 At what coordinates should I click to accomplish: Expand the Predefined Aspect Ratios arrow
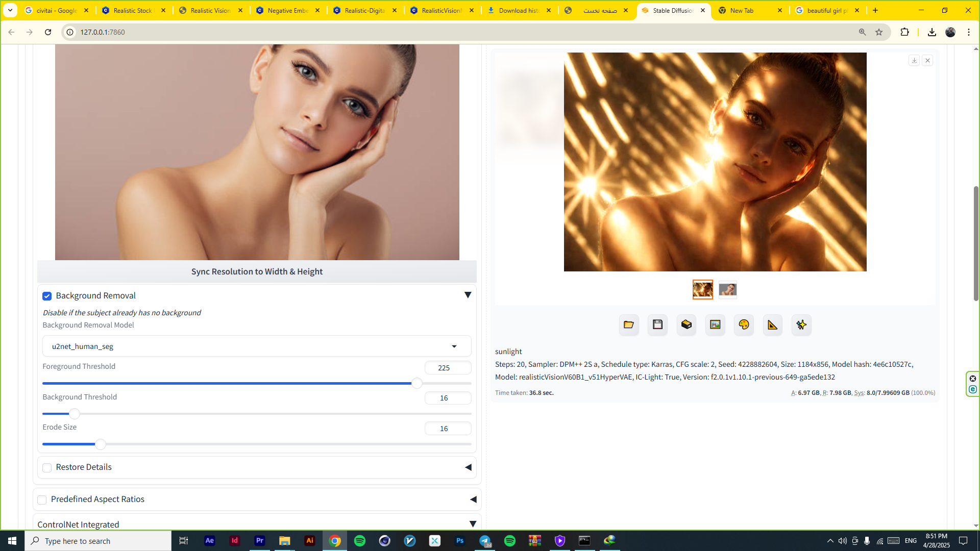pos(473,499)
